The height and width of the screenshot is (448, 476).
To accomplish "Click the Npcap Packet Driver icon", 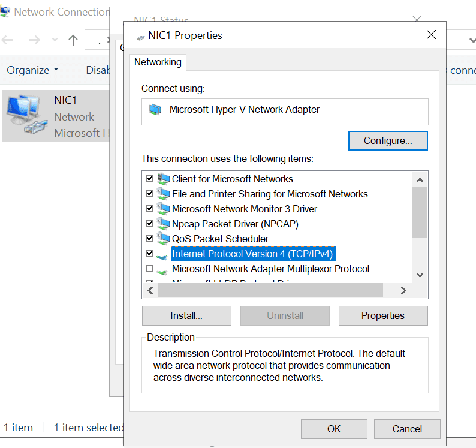I will pos(163,224).
